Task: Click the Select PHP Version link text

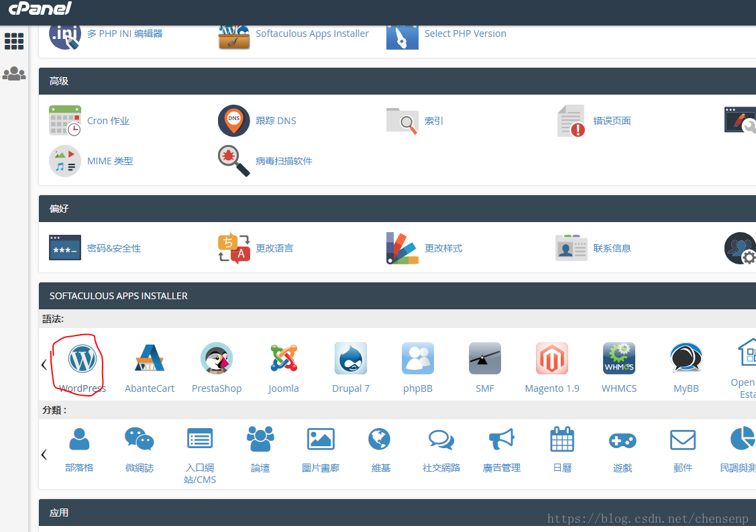Action: (466, 34)
